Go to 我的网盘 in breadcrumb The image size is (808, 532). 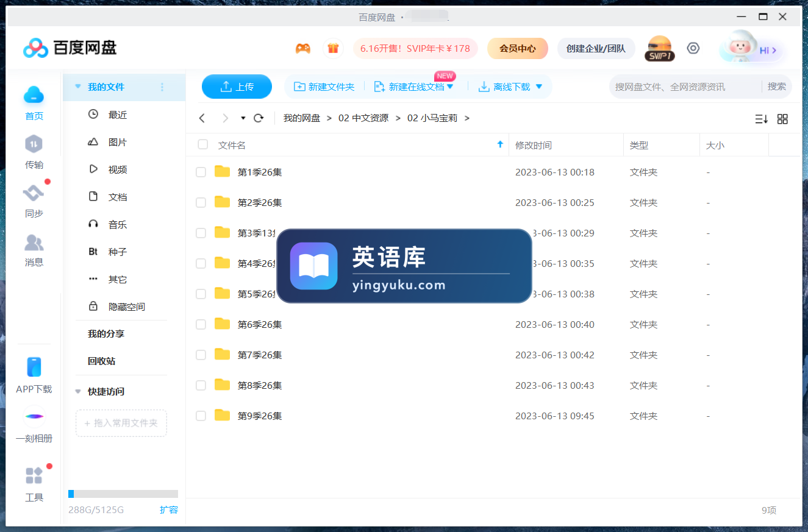[302, 118]
